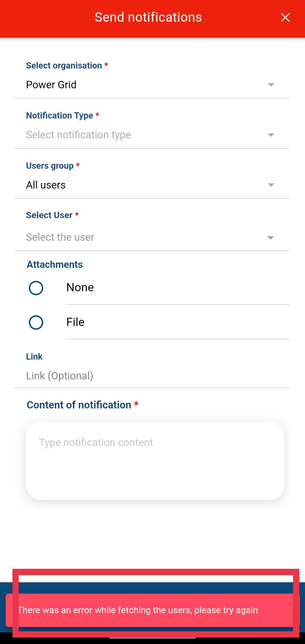This screenshot has width=305, height=644.
Task: Click the Select organisation dropdown arrow
Action: (x=271, y=85)
